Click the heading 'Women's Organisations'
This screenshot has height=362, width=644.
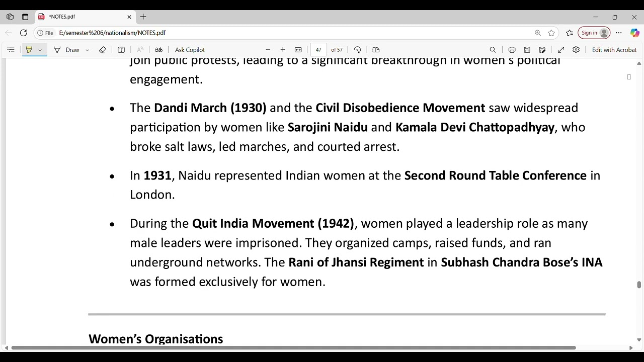[x=156, y=339]
